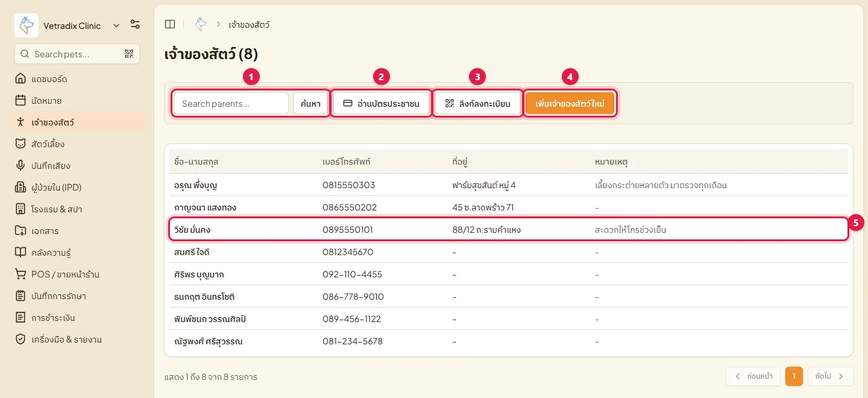Click the QR icon on ลิงก์ลงทะเบียน
Image resolution: width=868 pixels, height=398 pixels.
coord(449,104)
